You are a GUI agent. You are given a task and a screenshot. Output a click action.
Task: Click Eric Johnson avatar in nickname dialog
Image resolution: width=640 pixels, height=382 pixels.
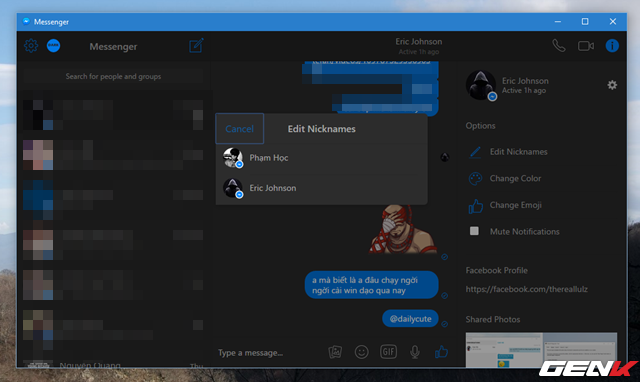pyautogui.click(x=233, y=188)
